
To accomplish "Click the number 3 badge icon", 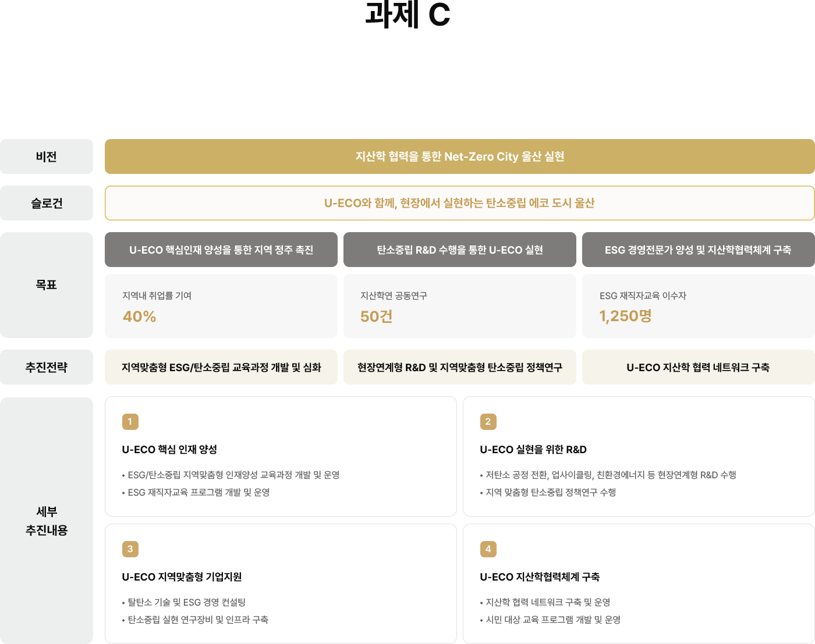I will (130, 549).
